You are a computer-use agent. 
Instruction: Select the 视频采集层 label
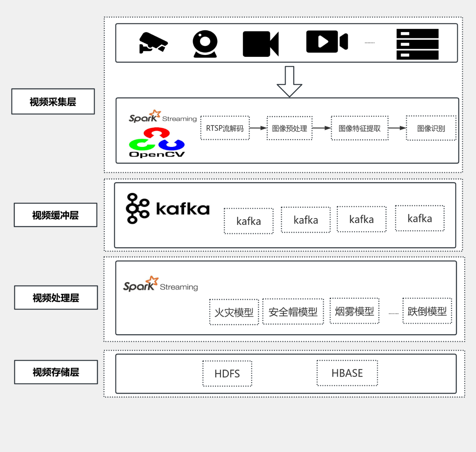click(53, 101)
